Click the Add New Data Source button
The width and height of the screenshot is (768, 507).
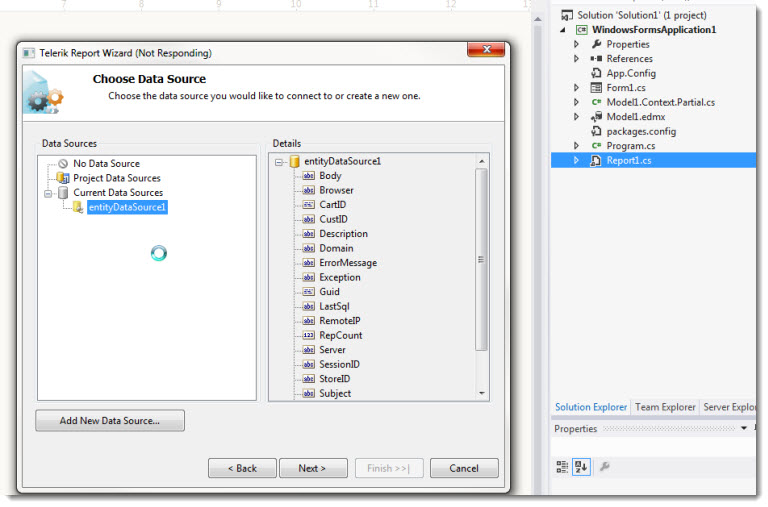coord(110,421)
